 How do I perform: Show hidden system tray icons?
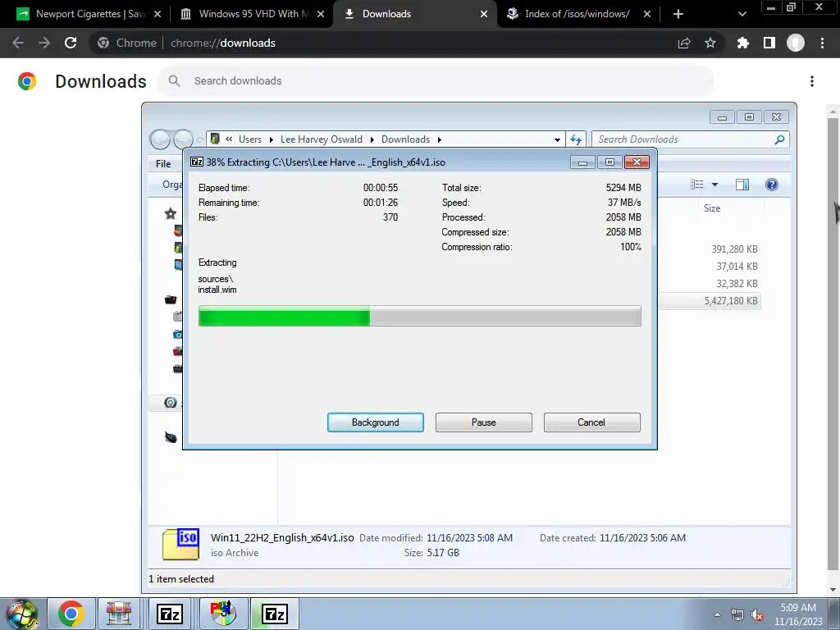[717, 614]
